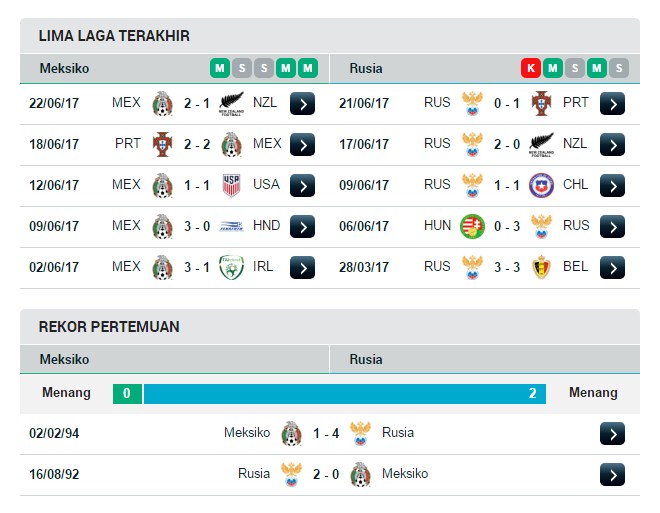Expand the MEX 3-0 HND match arrow
Viewport: 660px width, 513px height.
(302, 226)
